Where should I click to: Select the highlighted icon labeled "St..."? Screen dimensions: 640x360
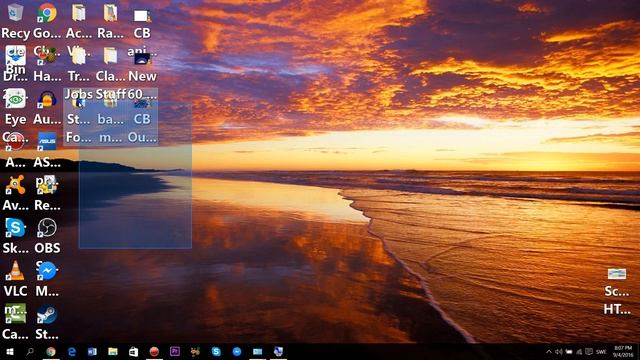coord(78,102)
